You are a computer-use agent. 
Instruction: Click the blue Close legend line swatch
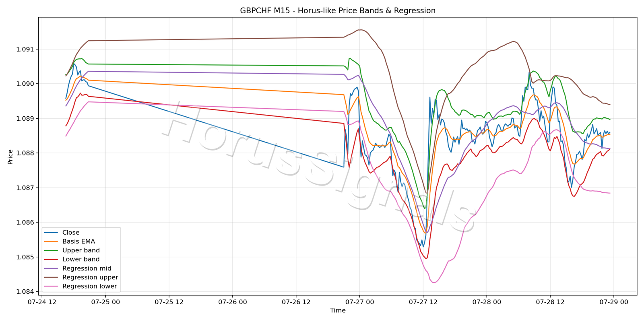[x=51, y=233]
